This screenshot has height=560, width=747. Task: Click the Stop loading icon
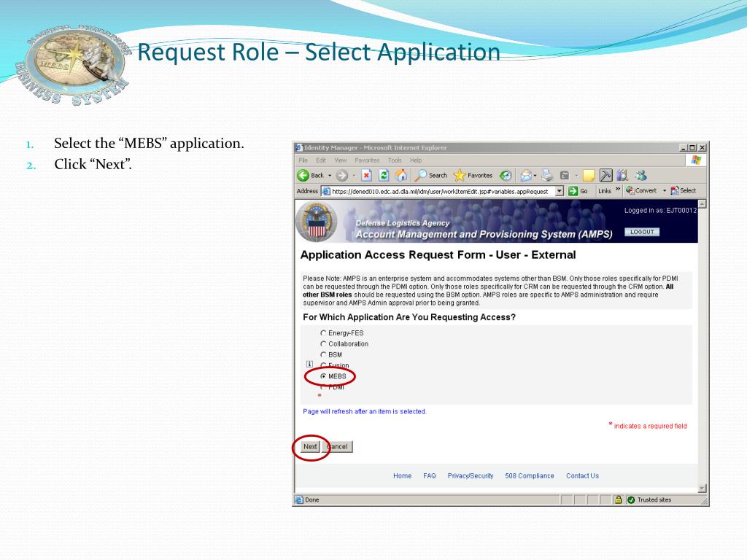(366, 175)
